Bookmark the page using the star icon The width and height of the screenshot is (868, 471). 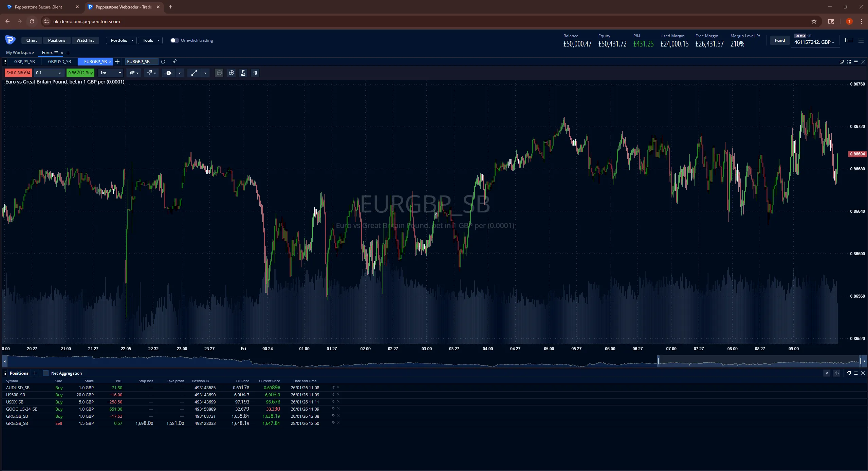click(x=814, y=21)
